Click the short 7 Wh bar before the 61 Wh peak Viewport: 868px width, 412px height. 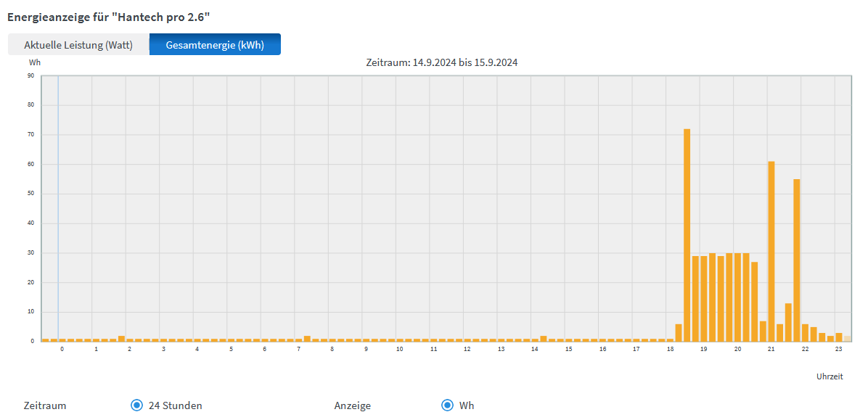(763, 331)
